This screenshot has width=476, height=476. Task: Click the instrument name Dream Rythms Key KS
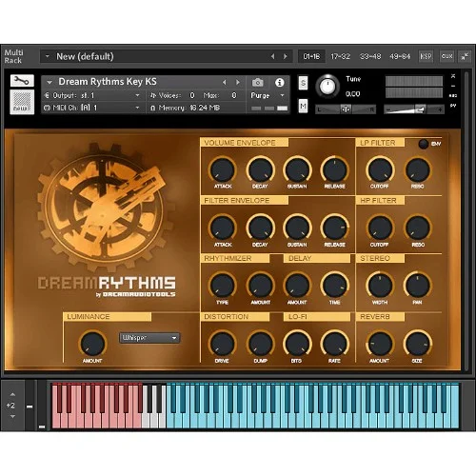pos(108,82)
